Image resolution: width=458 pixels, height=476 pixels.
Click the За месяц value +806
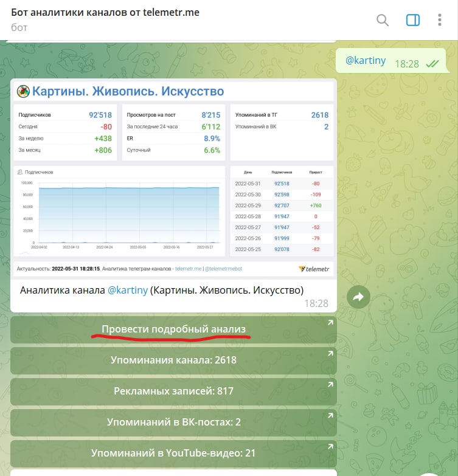point(103,150)
